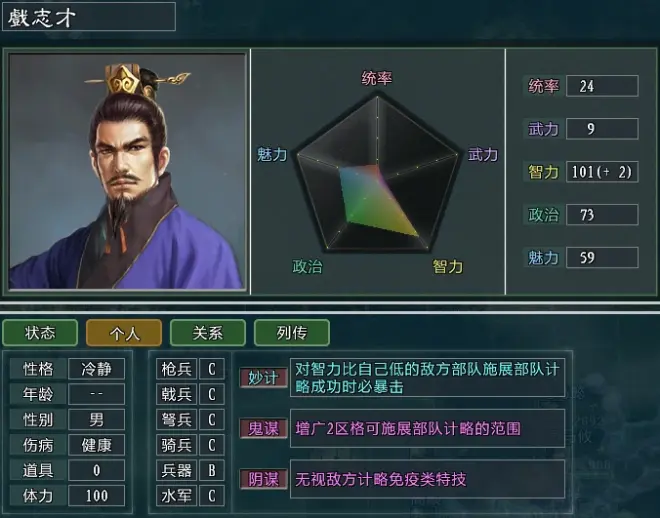Select the 个人 tab

(124, 332)
